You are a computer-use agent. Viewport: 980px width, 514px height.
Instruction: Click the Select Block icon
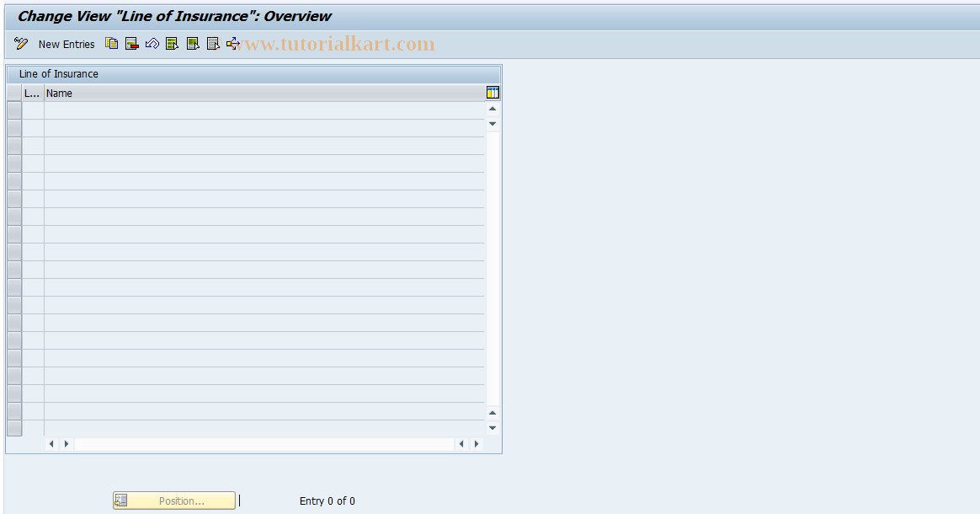(x=193, y=44)
